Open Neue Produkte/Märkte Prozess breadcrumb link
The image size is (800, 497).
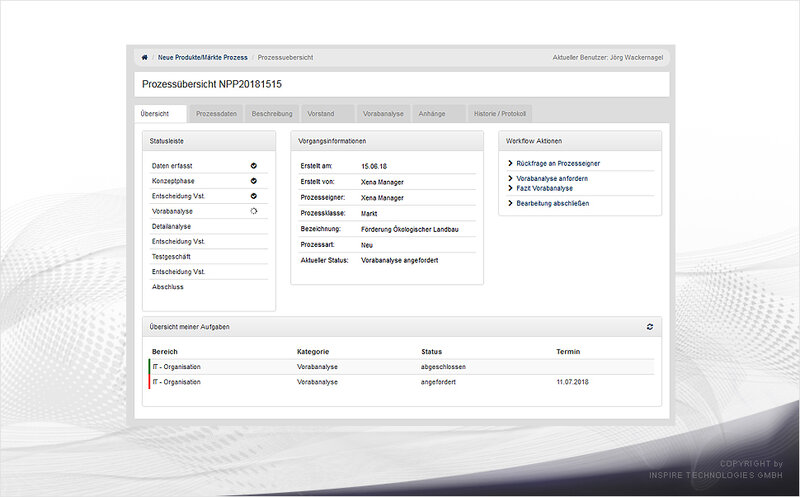pyautogui.click(x=203, y=58)
